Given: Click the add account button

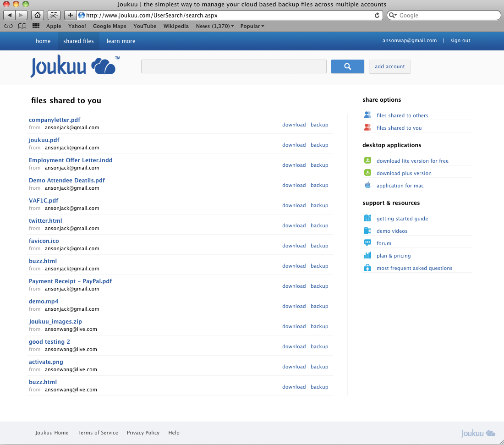Looking at the screenshot, I should pyautogui.click(x=389, y=66).
